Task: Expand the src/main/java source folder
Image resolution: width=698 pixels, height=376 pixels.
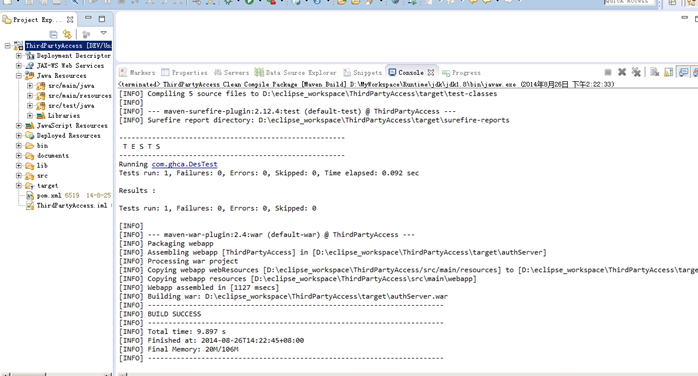Action: point(30,85)
